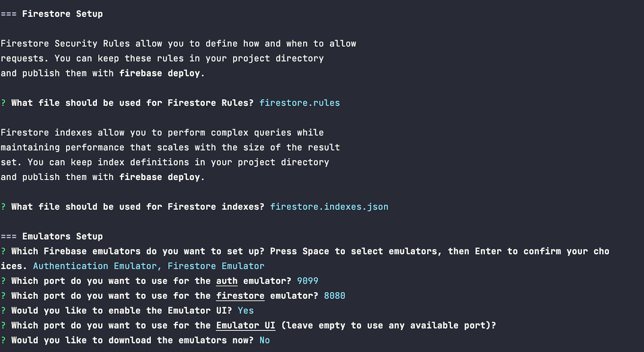Click the underlined word 'auth'
Image resolution: width=644 pixels, height=352 pixels.
[227, 281]
